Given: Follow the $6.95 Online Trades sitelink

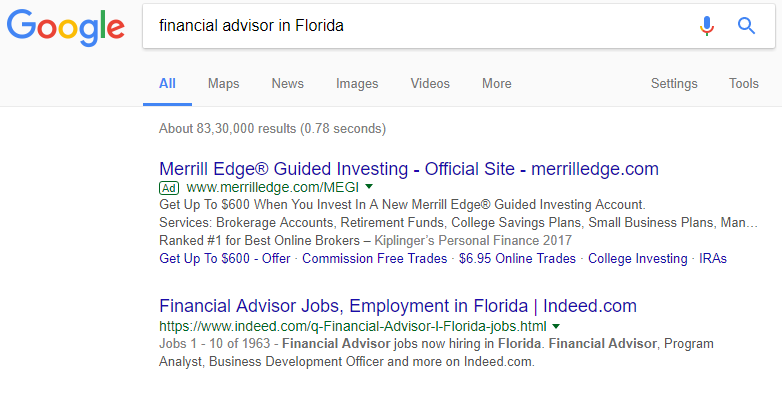Looking at the screenshot, I should tap(517, 258).
